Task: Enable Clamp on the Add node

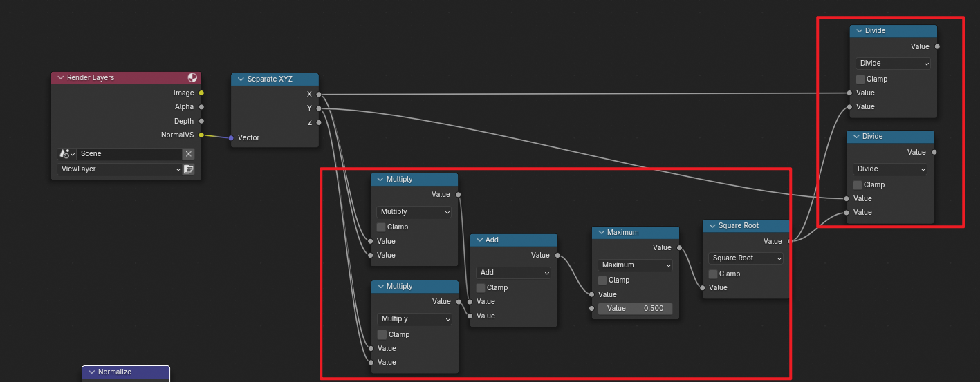Action: click(x=481, y=287)
